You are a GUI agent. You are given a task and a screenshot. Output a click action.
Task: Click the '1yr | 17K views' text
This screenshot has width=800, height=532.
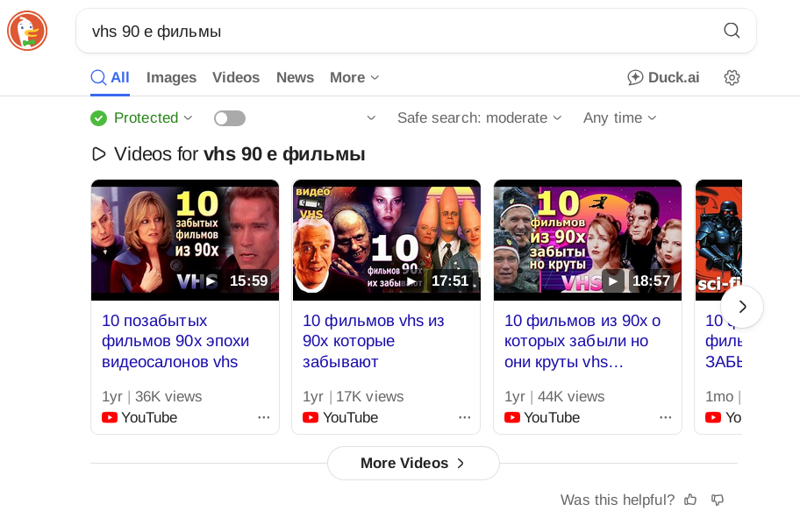point(353,396)
